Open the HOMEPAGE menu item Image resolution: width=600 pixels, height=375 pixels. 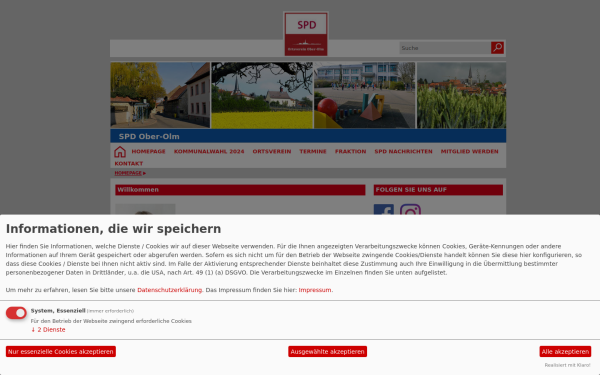(x=148, y=152)
